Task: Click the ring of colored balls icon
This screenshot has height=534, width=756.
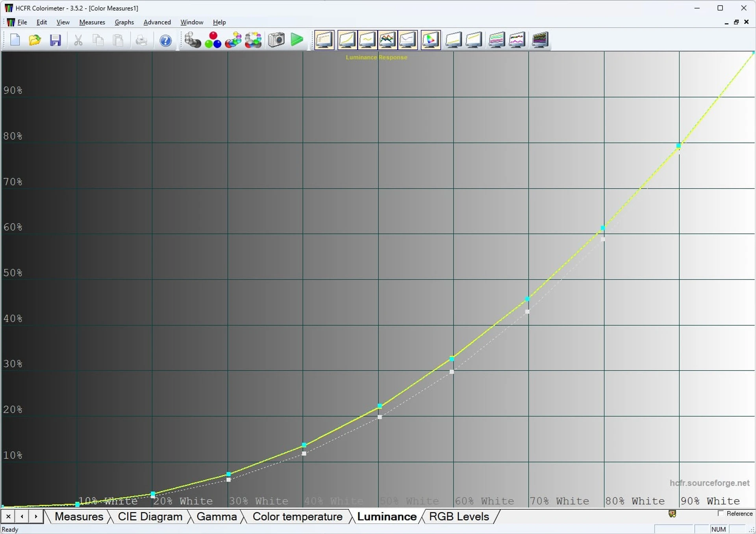Action: tap(253, 40)
